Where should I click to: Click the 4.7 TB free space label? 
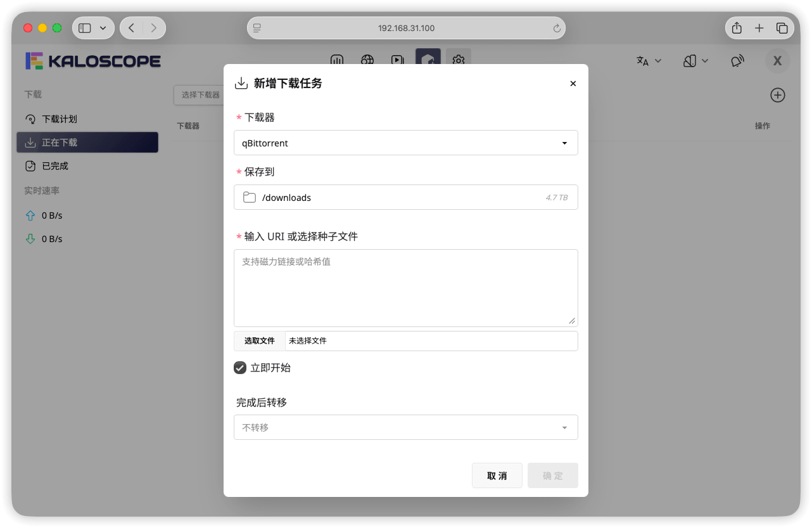coord(557,198)
